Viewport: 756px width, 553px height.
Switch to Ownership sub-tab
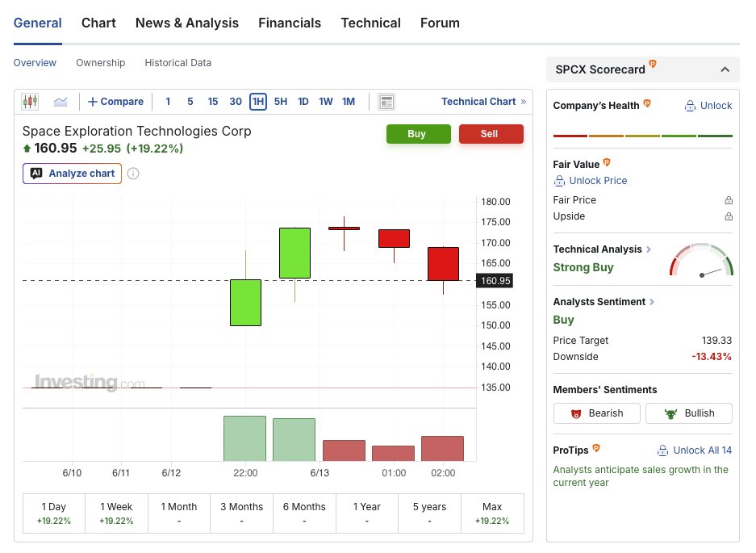tap(100, 63)
